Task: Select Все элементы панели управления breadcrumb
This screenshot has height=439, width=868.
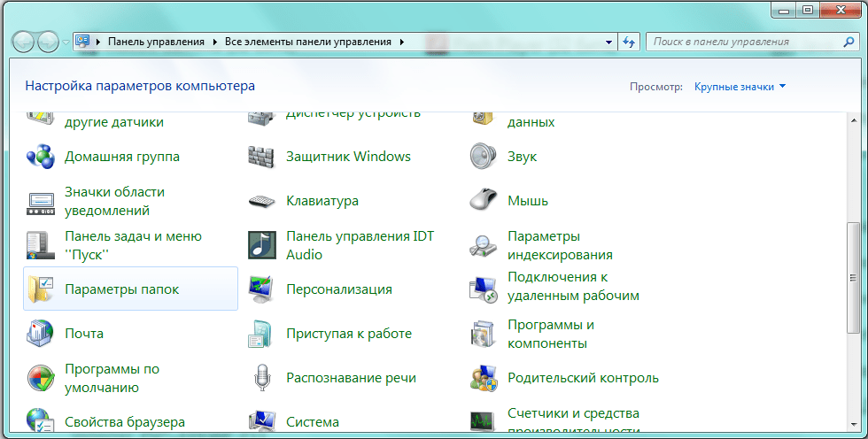Action: point(308,42)
